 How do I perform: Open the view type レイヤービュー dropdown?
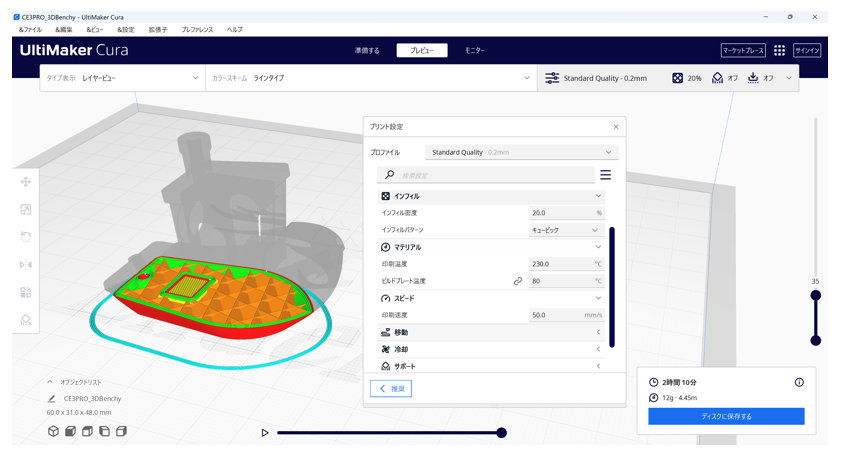point(123,78)
